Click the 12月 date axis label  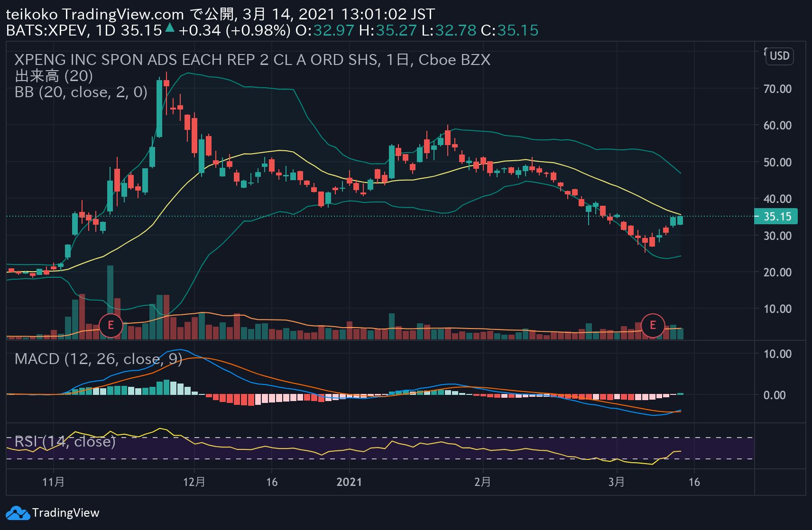click(x=194, y=482)
